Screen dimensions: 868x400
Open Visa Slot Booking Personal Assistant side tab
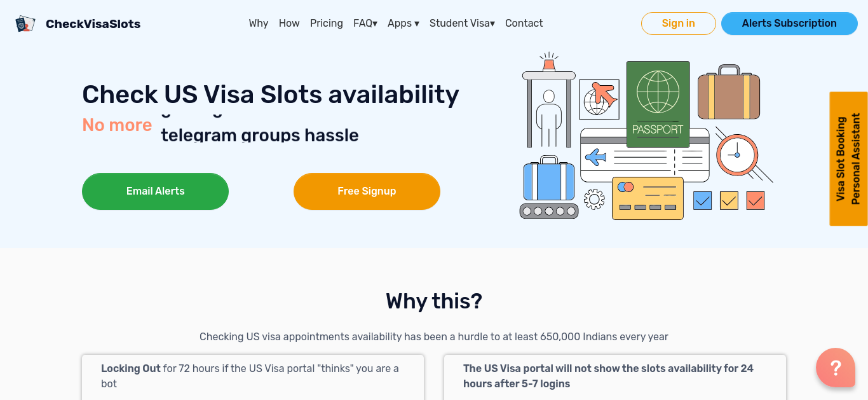[x=848, y=159]
